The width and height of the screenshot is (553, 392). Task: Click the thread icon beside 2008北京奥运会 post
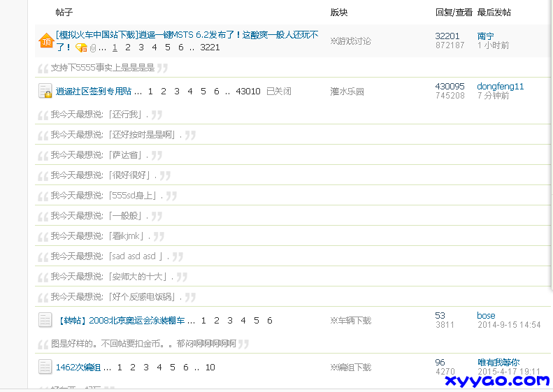[x=45, y=320]
